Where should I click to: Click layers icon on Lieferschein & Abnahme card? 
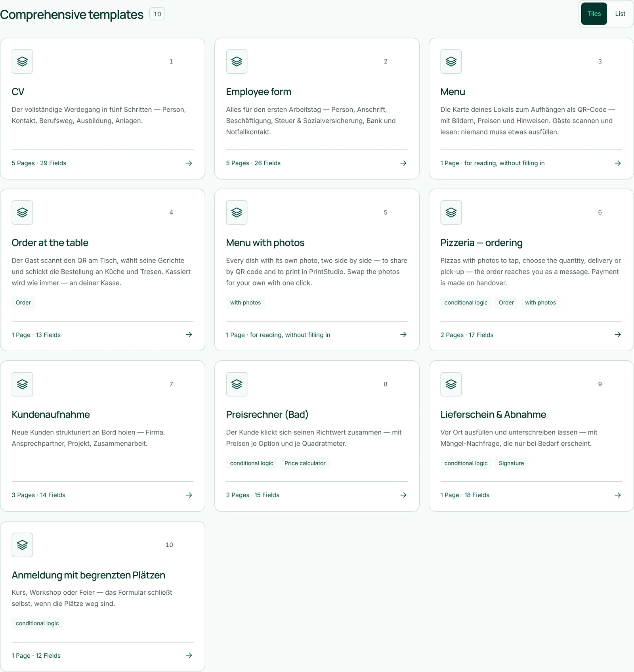(451, 384)
